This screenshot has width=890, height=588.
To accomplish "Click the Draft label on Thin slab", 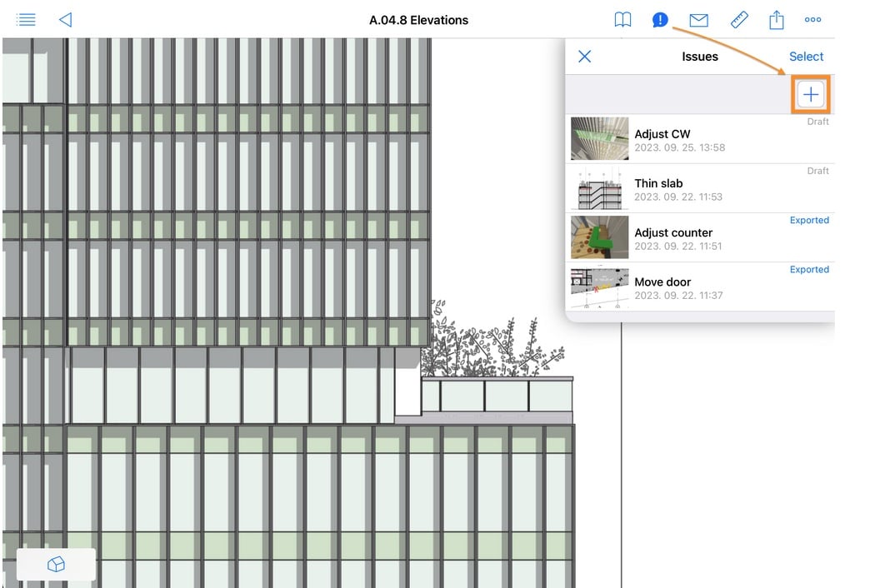I will click(817, 170).
